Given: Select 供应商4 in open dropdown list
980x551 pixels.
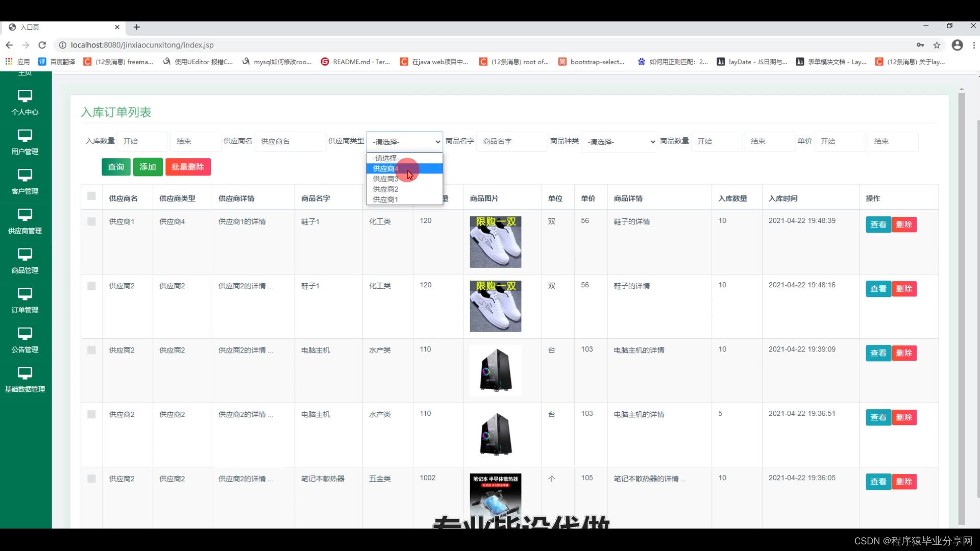Looking at the screenshot, I should (x=385, y=168).
